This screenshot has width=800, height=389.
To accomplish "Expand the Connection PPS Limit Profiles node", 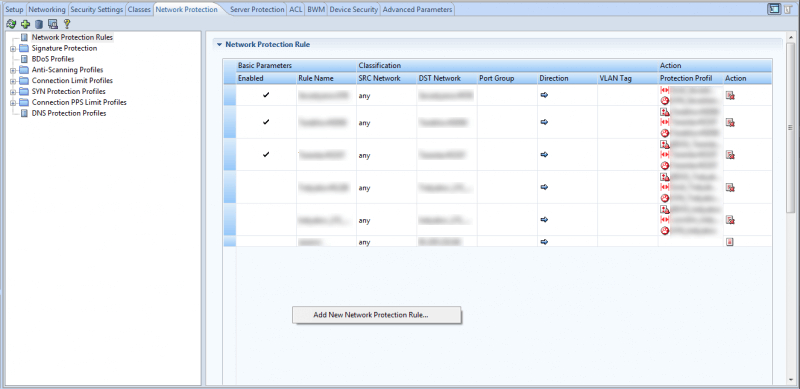I will 13,103.
